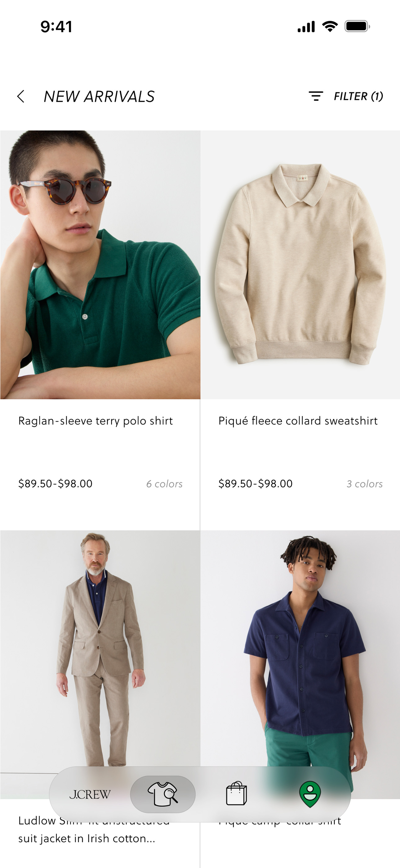Open the green store locator pin icon

310,794
